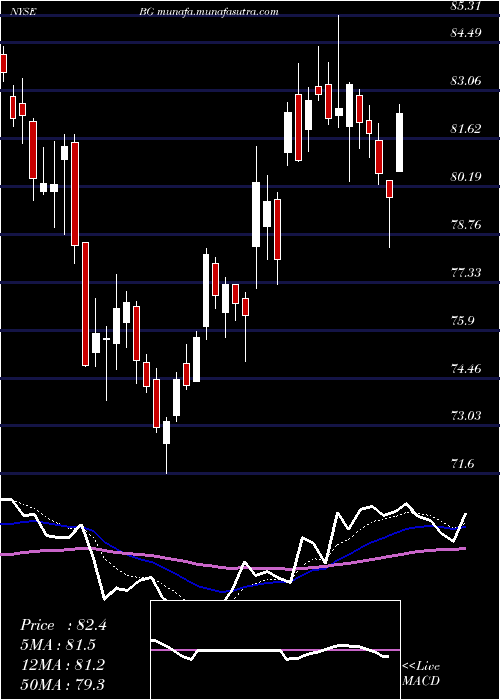Click the 80.19 price axis label
The height and width of the screenshot is (700, 500).
(x=467, y=176)
